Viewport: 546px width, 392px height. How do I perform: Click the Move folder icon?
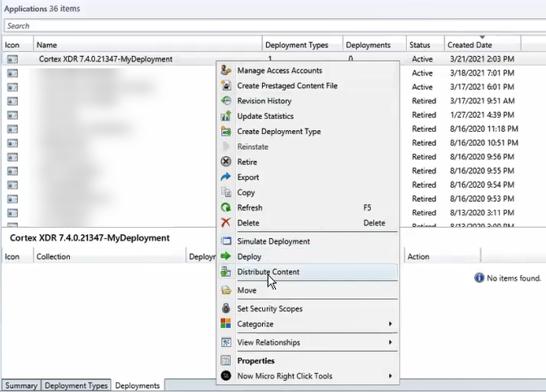click(x=225, y=290)
